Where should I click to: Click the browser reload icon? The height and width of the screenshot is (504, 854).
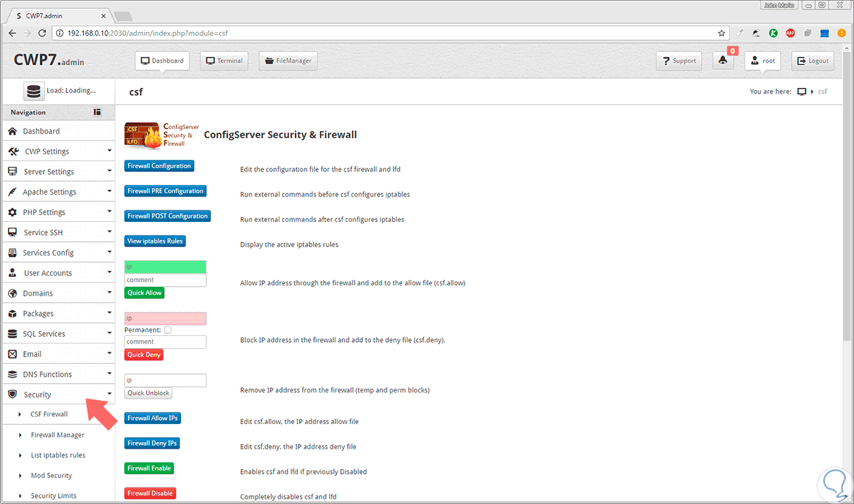(x=42, y=33)
